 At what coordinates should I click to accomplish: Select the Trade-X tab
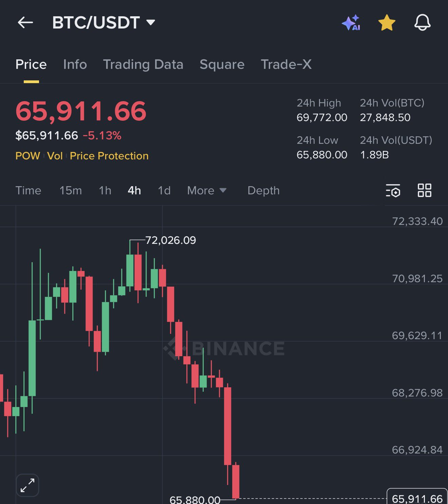(x=286, y=64)
